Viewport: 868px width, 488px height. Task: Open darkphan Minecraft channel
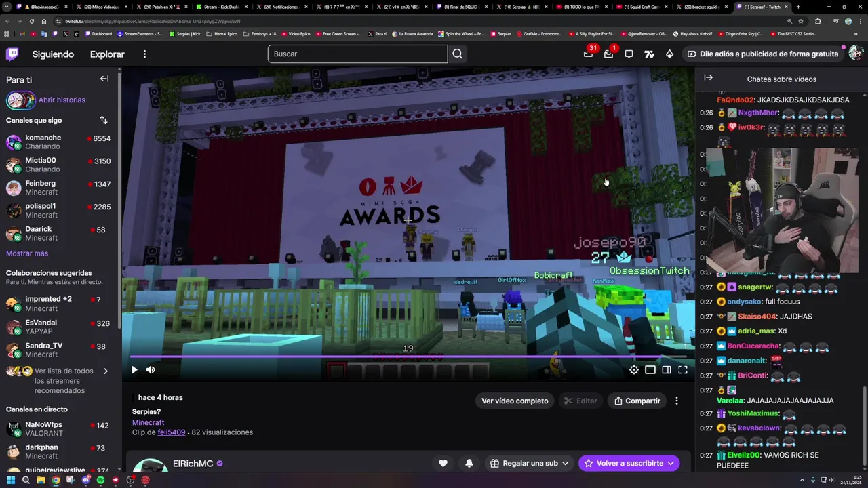[58, 451]
